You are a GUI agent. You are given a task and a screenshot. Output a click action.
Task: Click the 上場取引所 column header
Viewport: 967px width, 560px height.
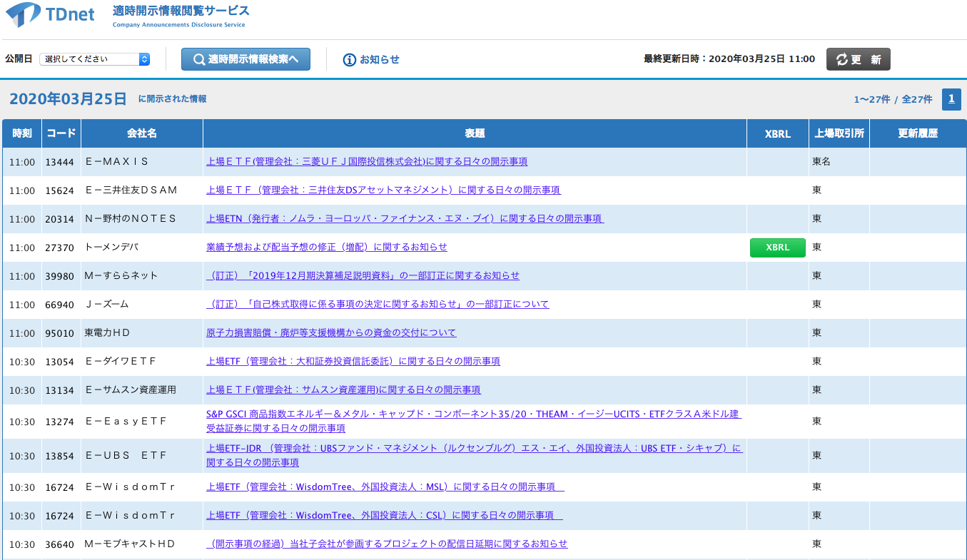[x=839, y=133]
